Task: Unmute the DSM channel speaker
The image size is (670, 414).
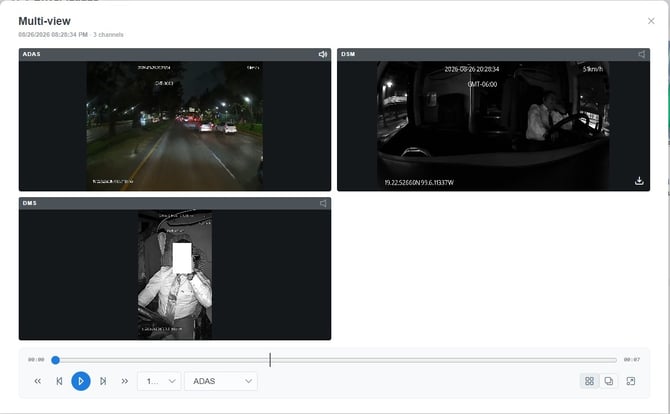Action: pos(641,54)
